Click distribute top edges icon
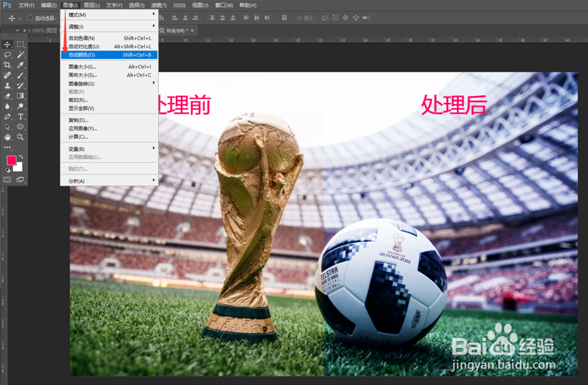The image size is (588, 385). pyautogui.click(x=212, y=18)
